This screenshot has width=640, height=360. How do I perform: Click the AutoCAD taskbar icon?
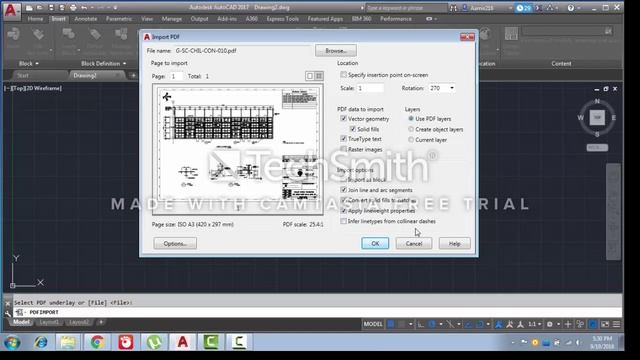tap(182, 342)
